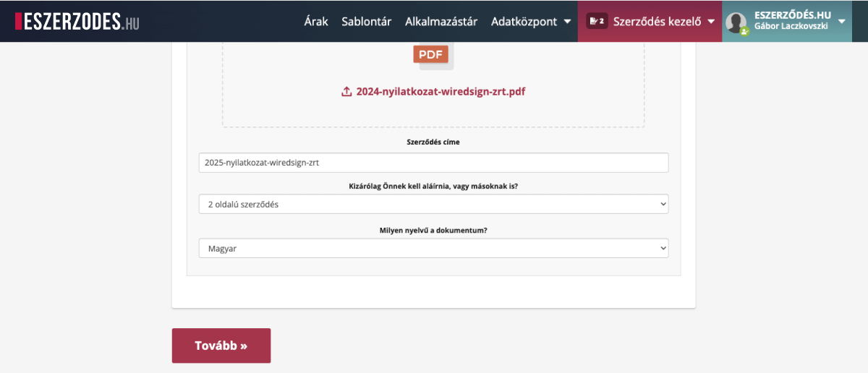Open the Alkalmazástár menu item
This screenshot has width=868, height=373.
[x=441, y=21]
